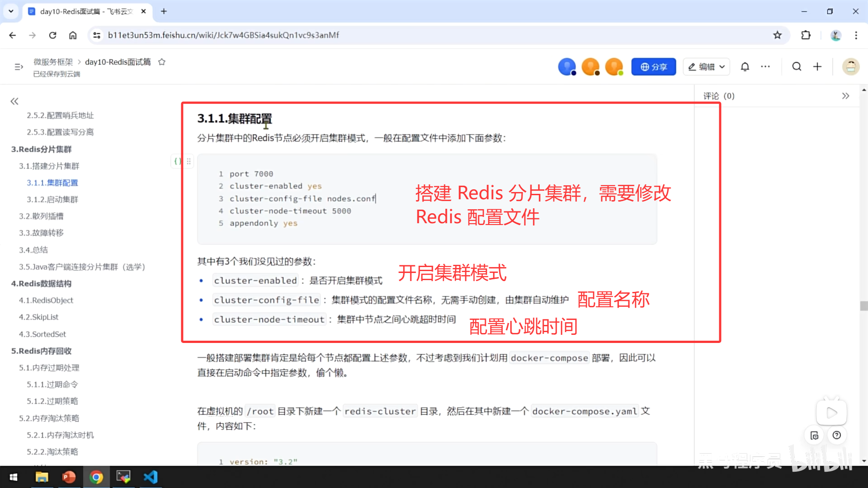Open the Chrome tab search dropdown
The width and height of the screenshot is (868, 488).
11,11
